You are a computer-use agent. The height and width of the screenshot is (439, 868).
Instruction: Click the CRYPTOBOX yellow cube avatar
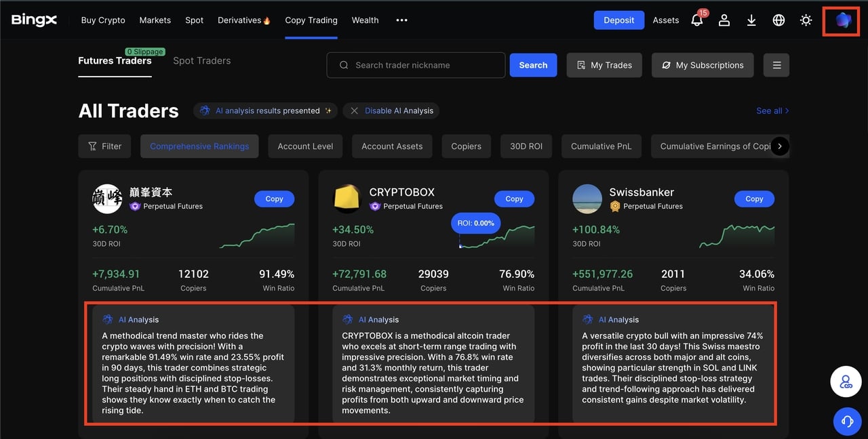click(x=347, y=198)
